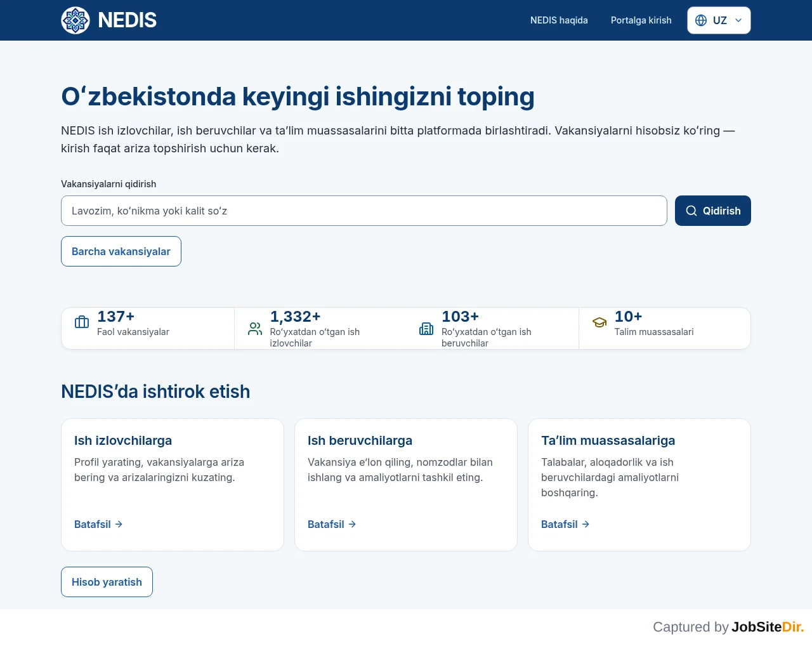Click the Faol vakansiyalar label
This screenshot has height=646, width=812.
click(x=133, y=332)
